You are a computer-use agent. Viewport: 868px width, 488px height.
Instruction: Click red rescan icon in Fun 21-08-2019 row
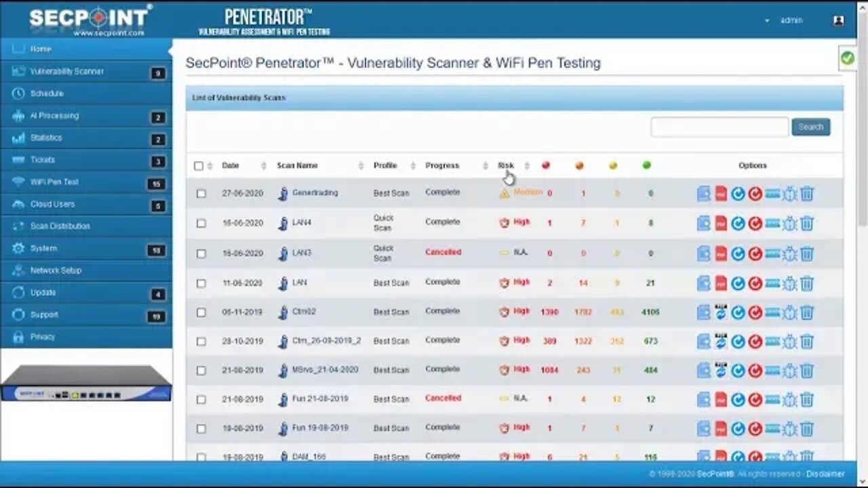(755, 400)
